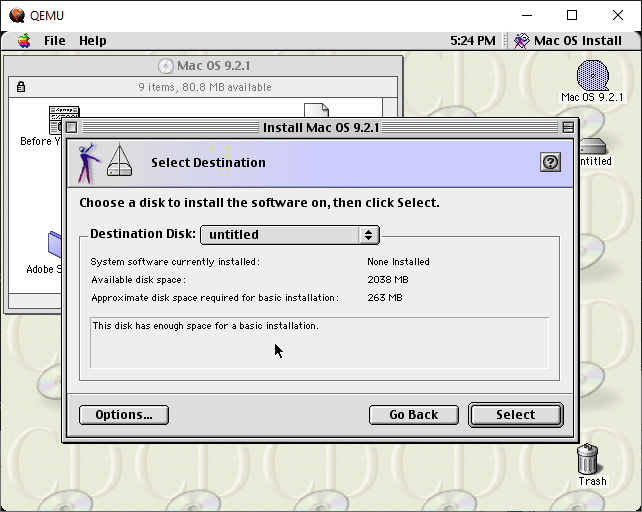Viewport: 642px width, 512px height.
Task: Close the Install Mac OS 9.2.1 window
Action: [71, 127]
